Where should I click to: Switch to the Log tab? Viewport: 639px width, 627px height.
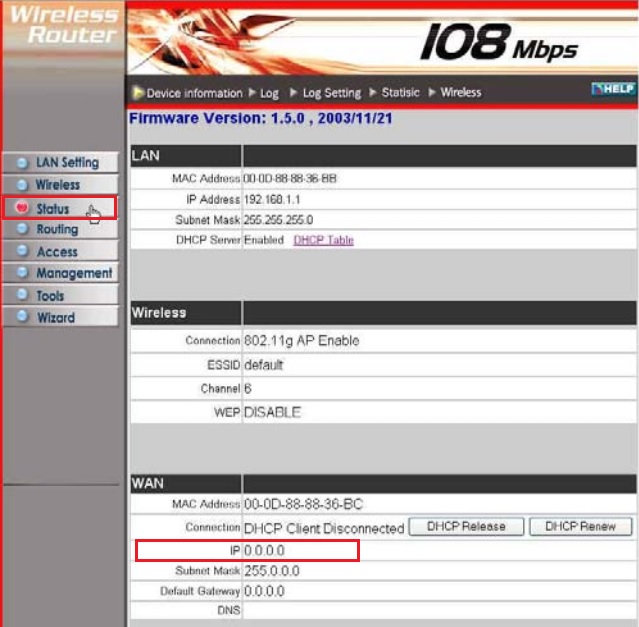pyautogui.click(x=269, y=93)
